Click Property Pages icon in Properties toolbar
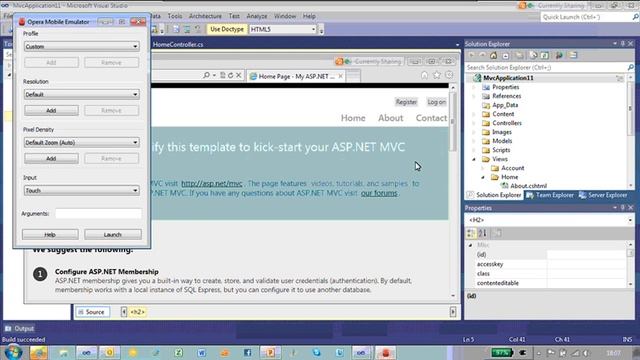 coord(497,233)
